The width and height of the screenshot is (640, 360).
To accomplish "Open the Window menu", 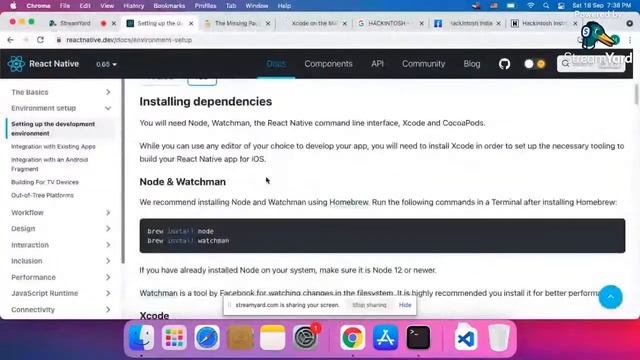I will click(x=257, y=6).
